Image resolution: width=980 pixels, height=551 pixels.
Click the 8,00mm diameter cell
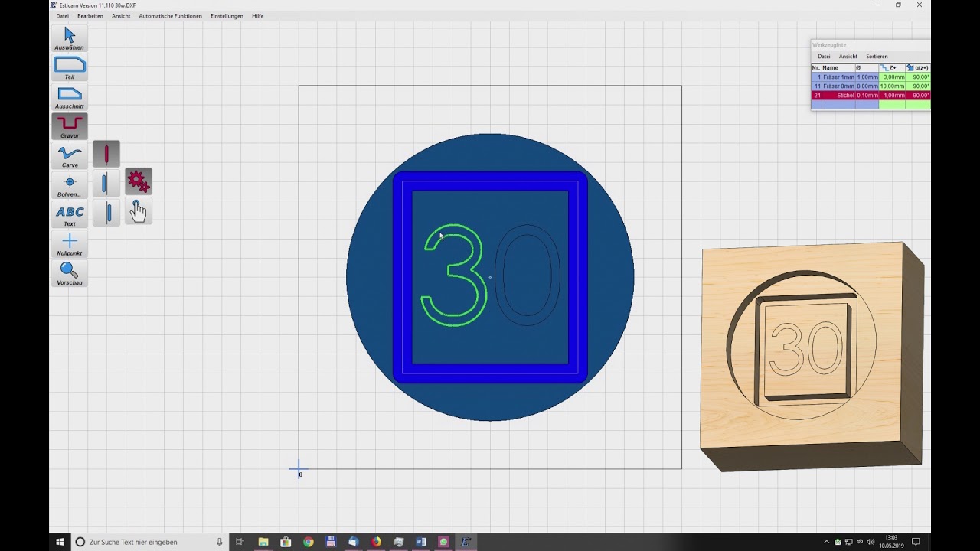pyautogui.click(x=867, y=86)
